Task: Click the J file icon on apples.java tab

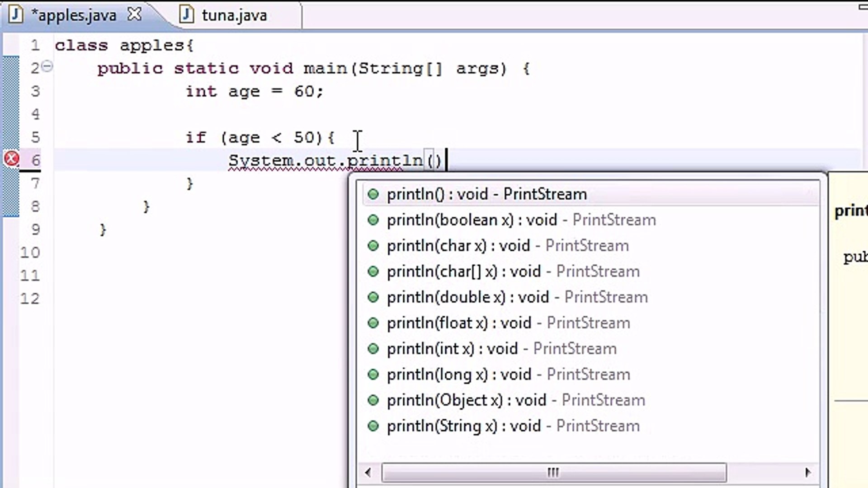Action: [x=16, y=14]
